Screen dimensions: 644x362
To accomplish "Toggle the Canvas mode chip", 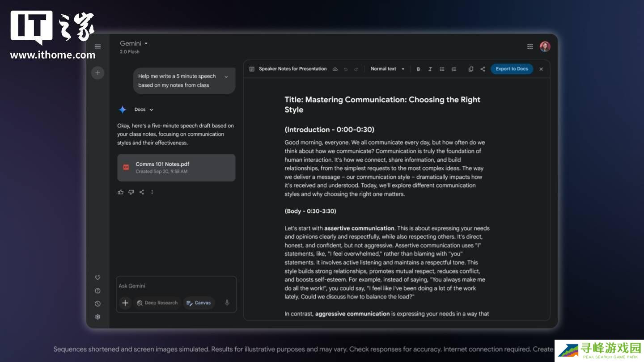I will pyautogui.click(x=199, y=303).
